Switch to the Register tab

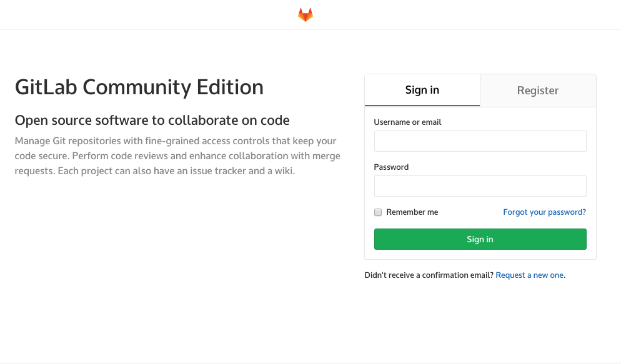538,90
